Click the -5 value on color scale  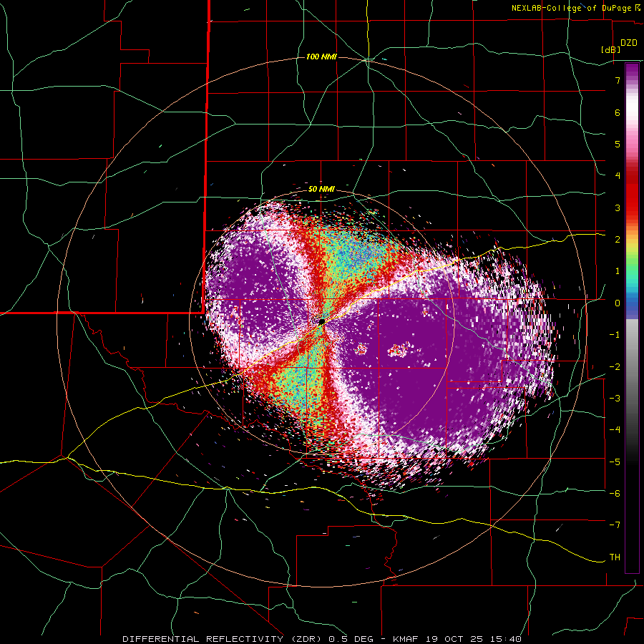615,462
